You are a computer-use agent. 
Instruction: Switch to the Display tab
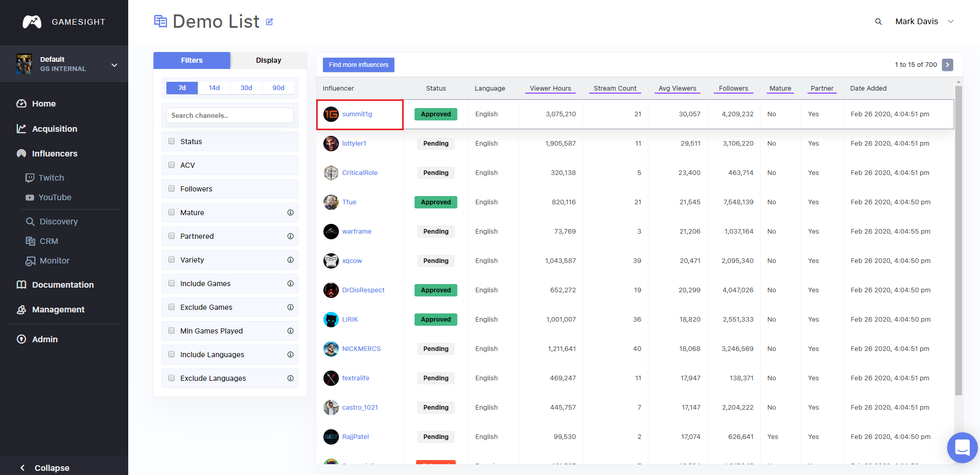[269, 60]
